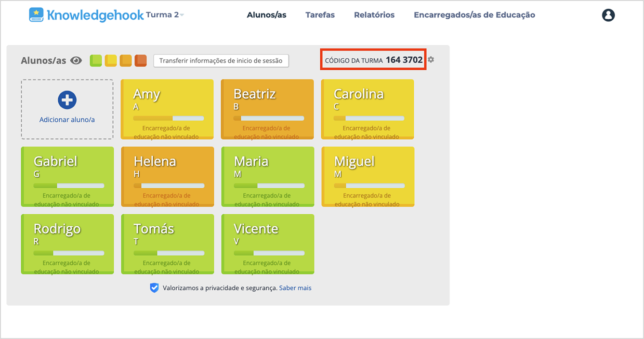Image resolution: width=644 pixels, height=339 pixels.
Task: Filter by the yellow color swatch
Action: pyautogui.click(x=111, y=60)
